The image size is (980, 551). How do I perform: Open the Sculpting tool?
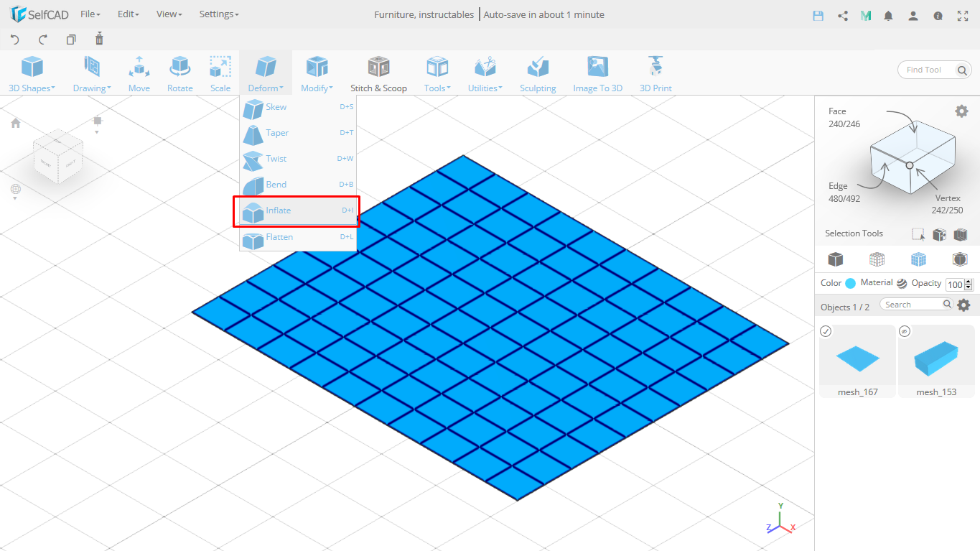538,74
